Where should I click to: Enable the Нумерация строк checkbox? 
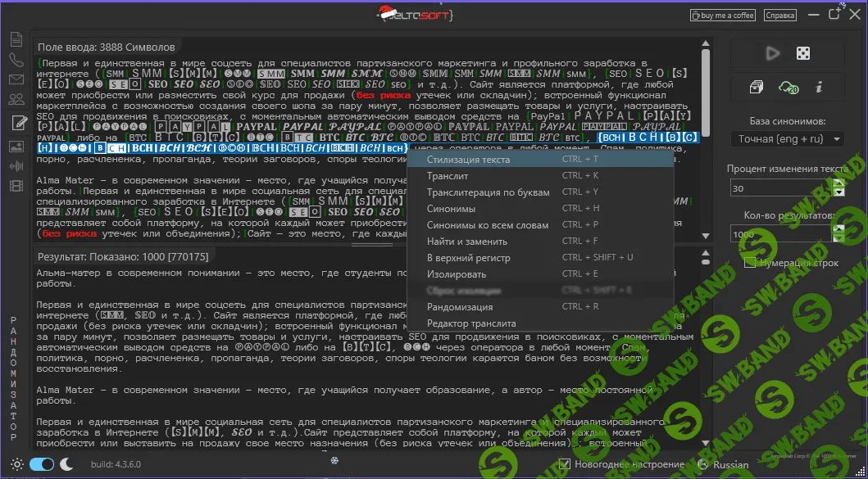click(x=749, y=263)
